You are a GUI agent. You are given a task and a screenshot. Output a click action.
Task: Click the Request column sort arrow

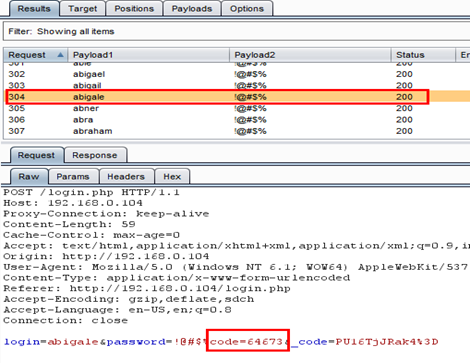pos(60,55)
